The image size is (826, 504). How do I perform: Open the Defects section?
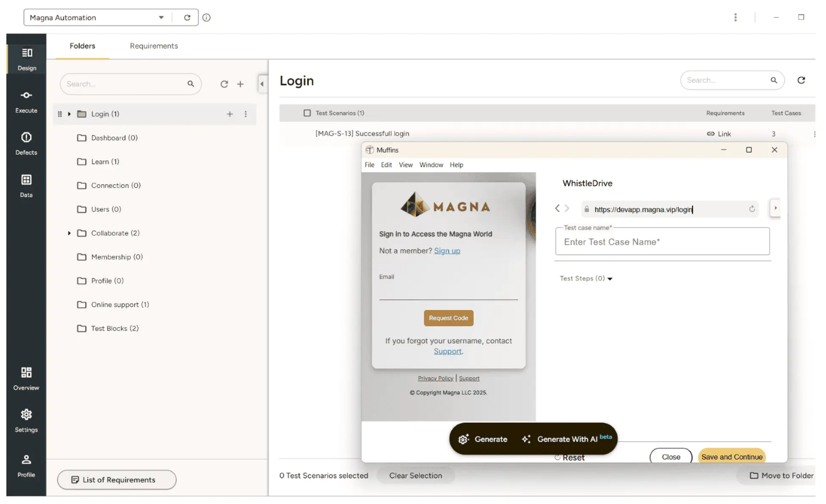[26, 143]
